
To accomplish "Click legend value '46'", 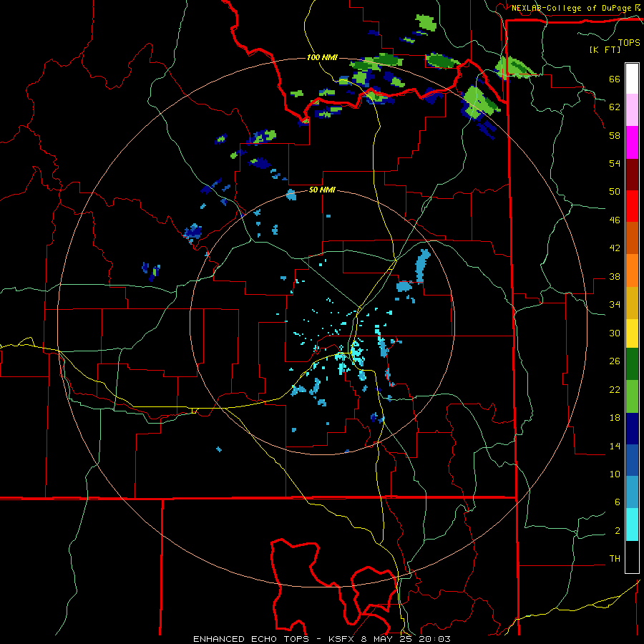I will pos(615,220).
